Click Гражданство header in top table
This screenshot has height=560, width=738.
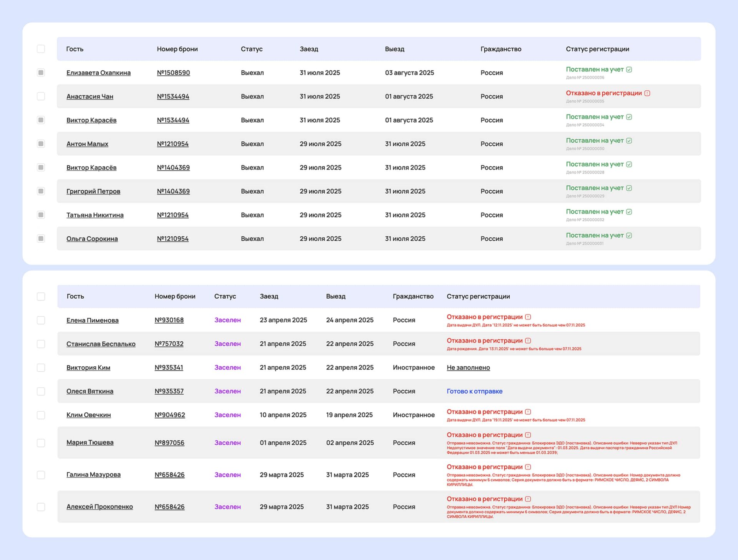point(500,49)
